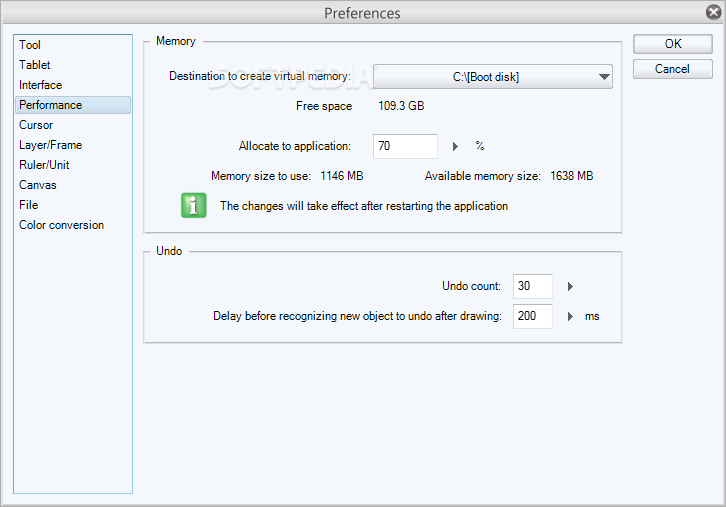The height and width of the screenshot is (507, 726).
Task: Click the Preferences title bar text
Action: point(362,13)
